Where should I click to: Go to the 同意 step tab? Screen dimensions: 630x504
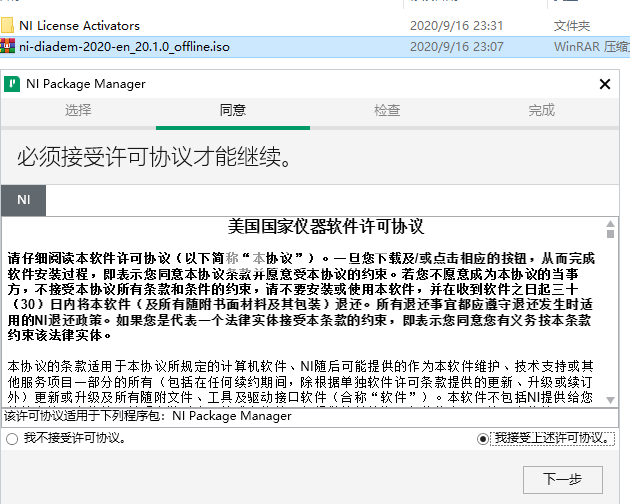(233, 110)
